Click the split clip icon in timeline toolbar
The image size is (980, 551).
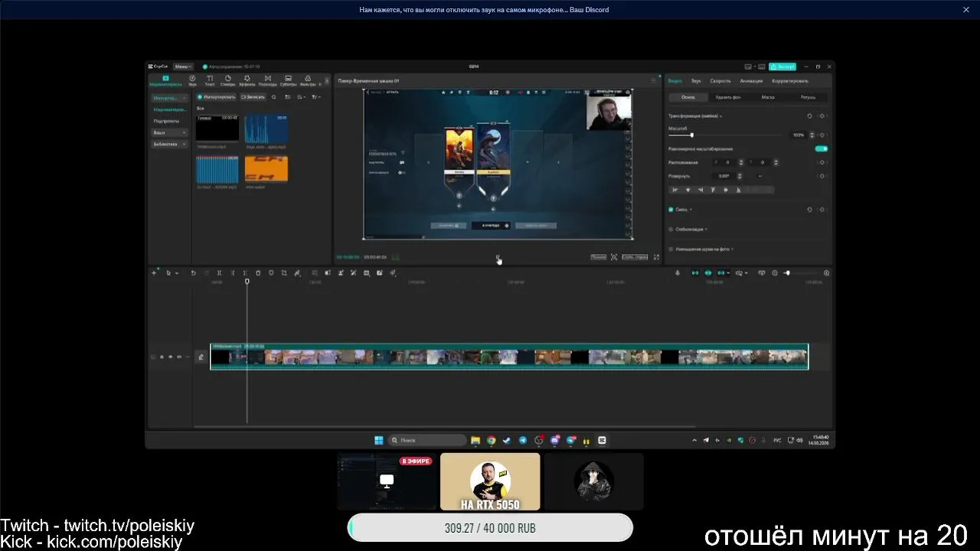(x=219, y=273)
